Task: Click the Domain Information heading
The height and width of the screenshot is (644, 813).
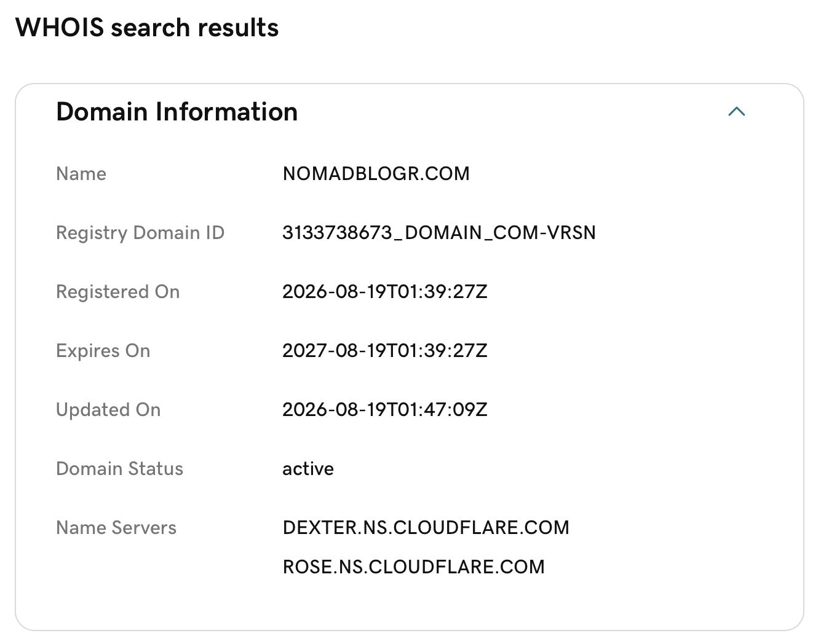Action: coord(176,112)
